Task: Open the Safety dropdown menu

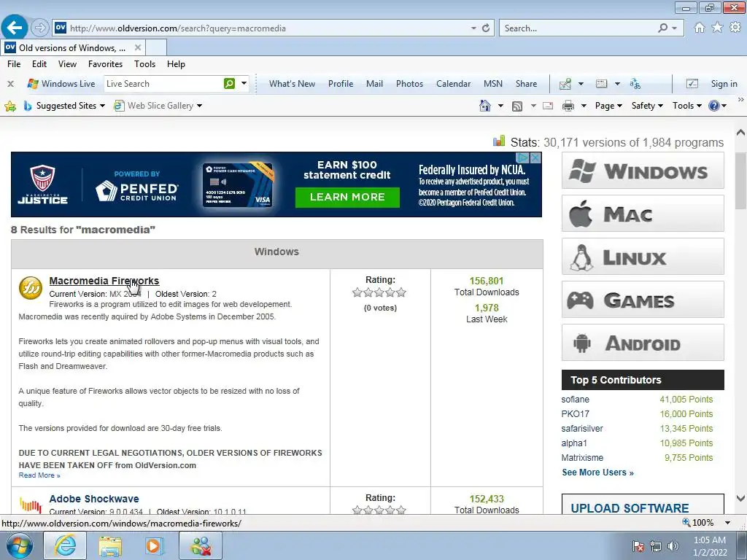Action: pos(647,106)
